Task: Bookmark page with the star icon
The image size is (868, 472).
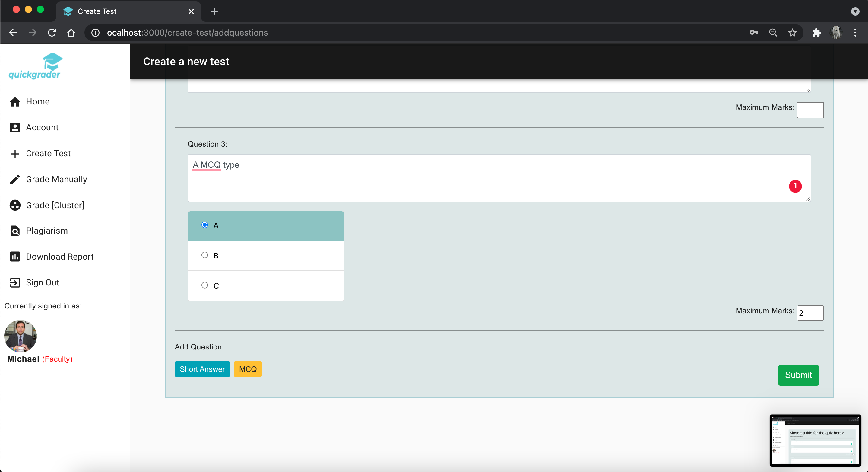Action: pyautogui.click(x=792, y=33)
